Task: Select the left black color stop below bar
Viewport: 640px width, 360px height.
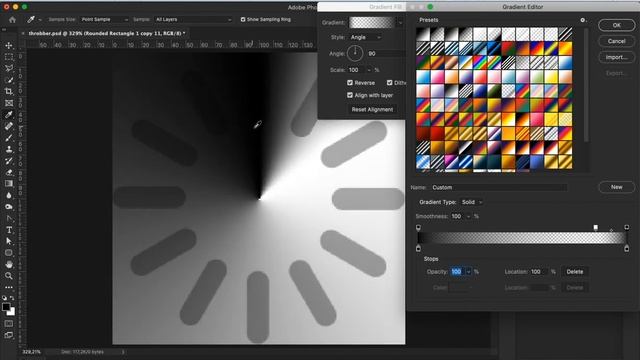Action: click(x=418, y=248)
